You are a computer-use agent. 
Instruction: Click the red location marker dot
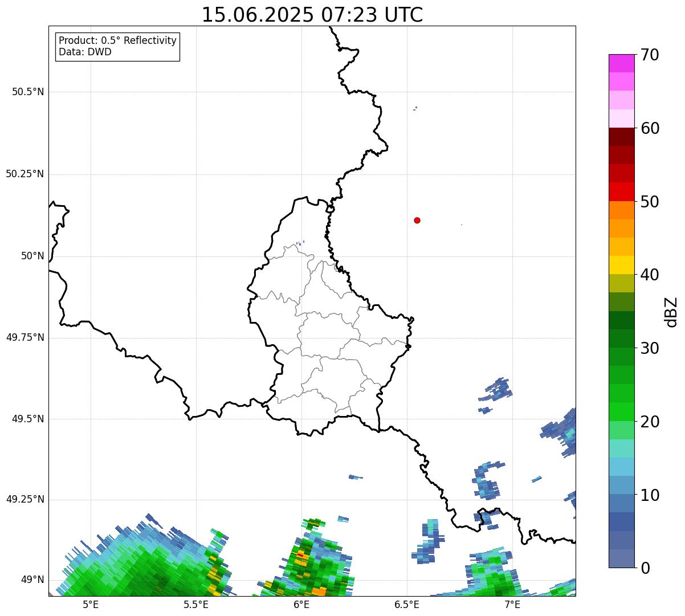(417, 220)
